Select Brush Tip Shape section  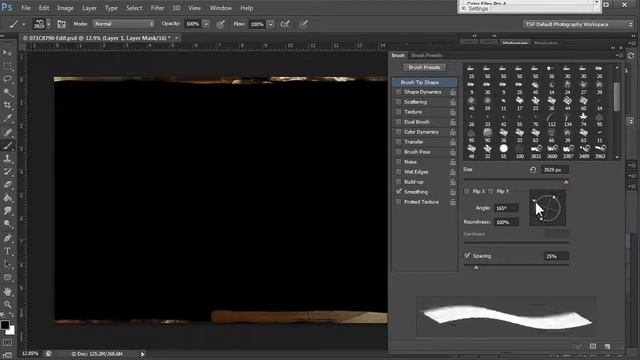click(424, 82)
